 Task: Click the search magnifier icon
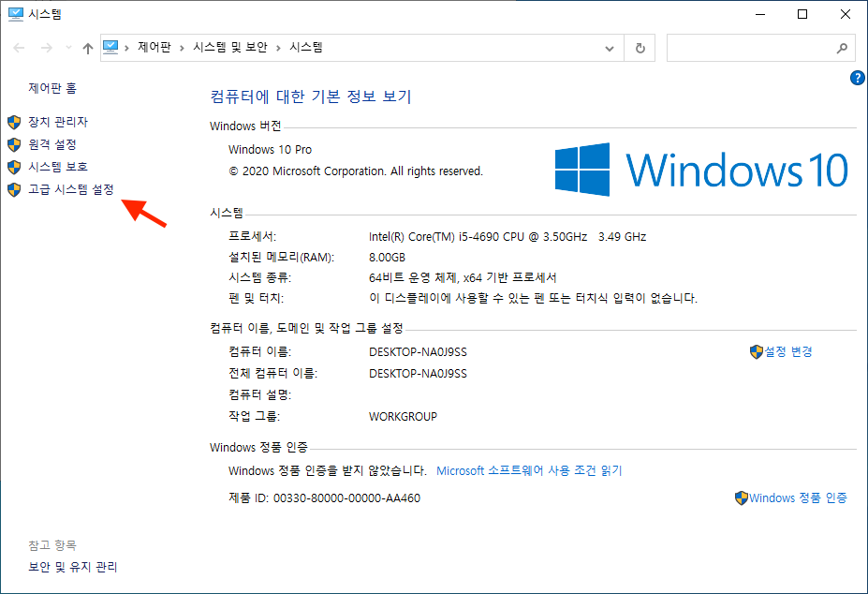[x=842, y=48]
